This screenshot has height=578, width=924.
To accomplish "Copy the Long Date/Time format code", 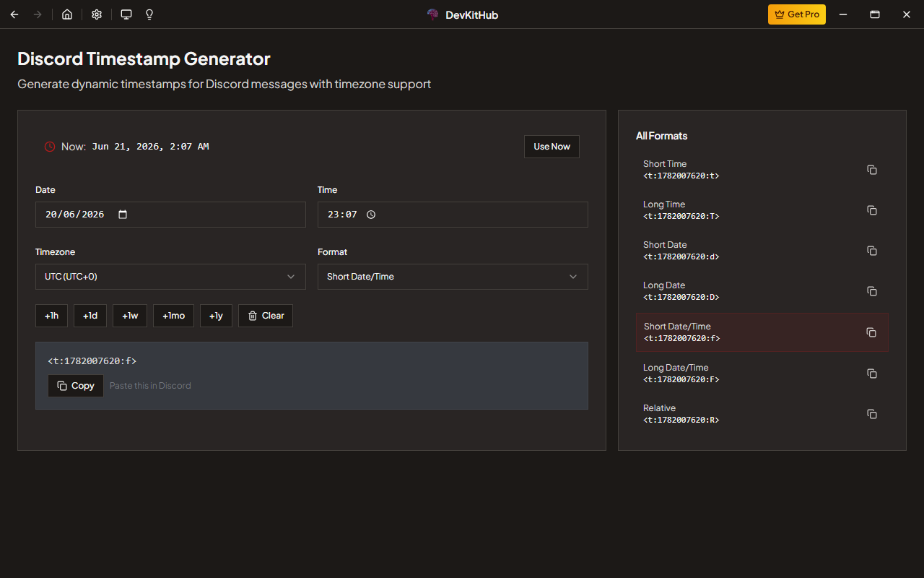I will click(871, 374).
